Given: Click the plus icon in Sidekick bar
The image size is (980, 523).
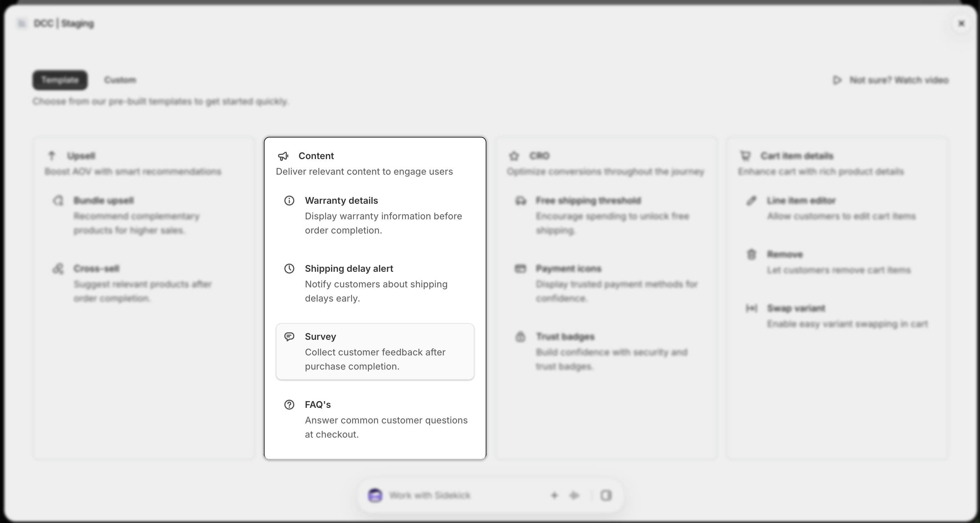Looking at the screenshot, I should coord(554,496).
